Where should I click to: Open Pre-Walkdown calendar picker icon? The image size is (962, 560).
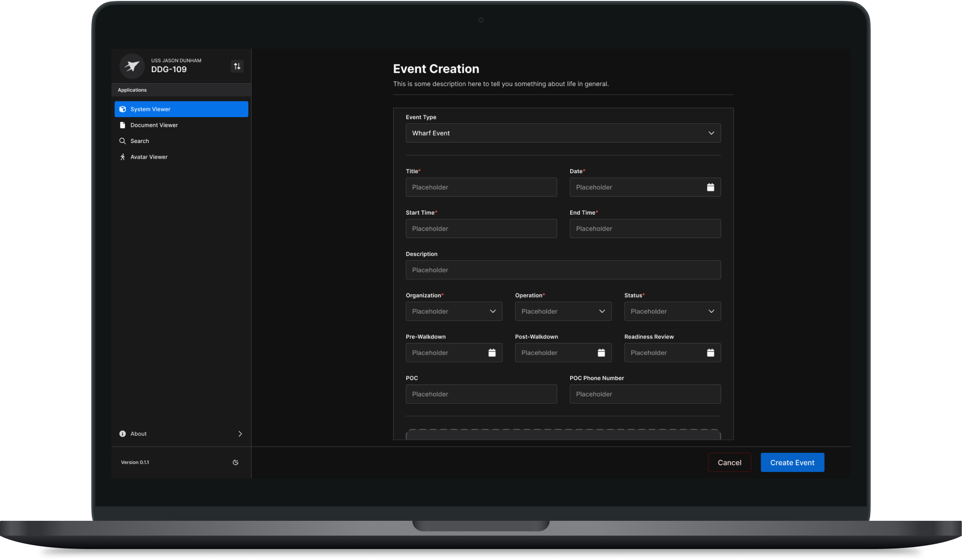pyautogui.click(x=492, y=352)
